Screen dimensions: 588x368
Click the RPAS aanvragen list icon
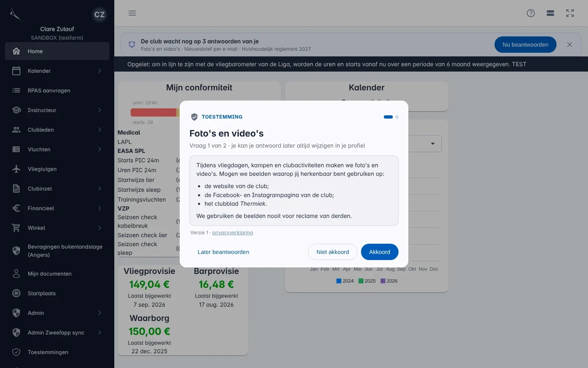click(x=16, y=90)
